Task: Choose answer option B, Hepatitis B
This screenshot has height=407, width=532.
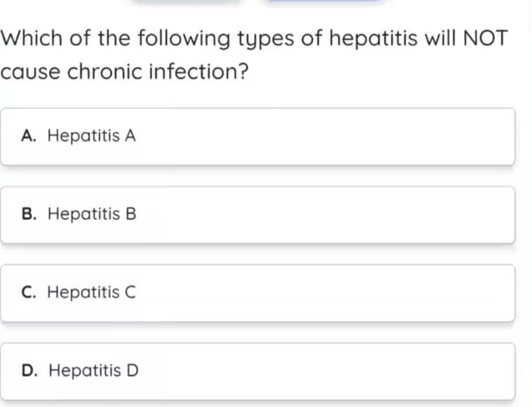Action: point(257,215)
